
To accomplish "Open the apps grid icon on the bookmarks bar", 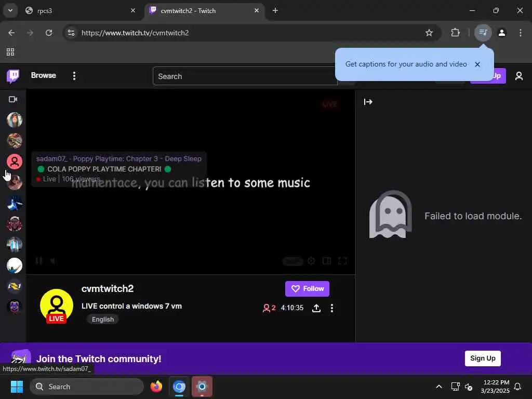I will (x=10, y=52).
